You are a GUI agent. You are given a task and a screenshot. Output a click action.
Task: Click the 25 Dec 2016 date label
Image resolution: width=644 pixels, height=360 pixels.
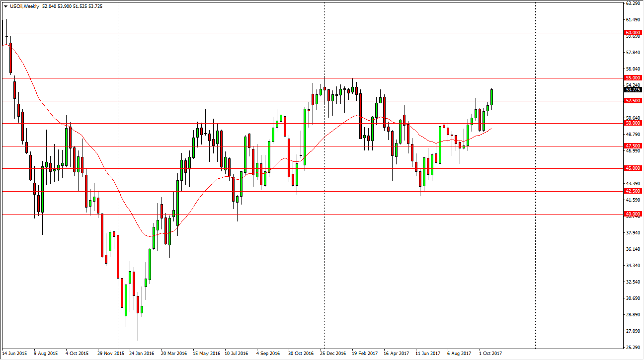[x=332, y=354]
